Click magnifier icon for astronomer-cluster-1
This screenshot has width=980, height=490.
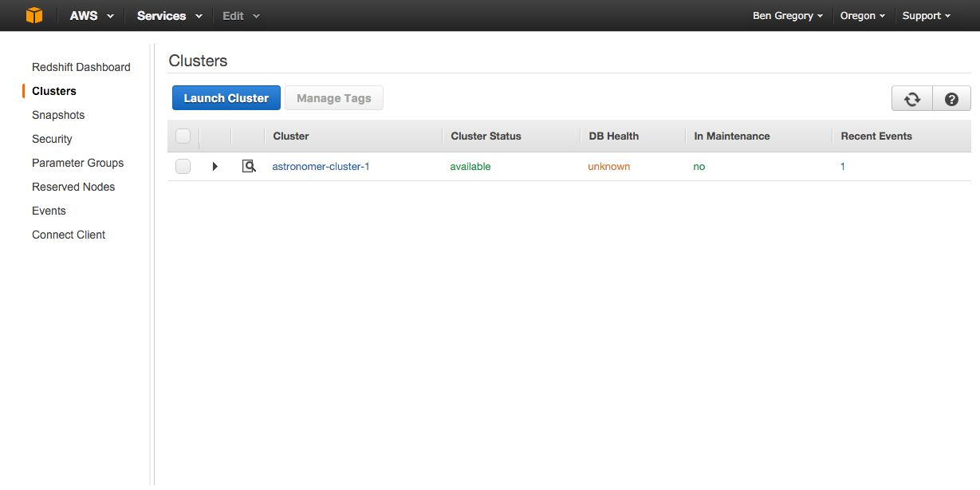point(249,167)
